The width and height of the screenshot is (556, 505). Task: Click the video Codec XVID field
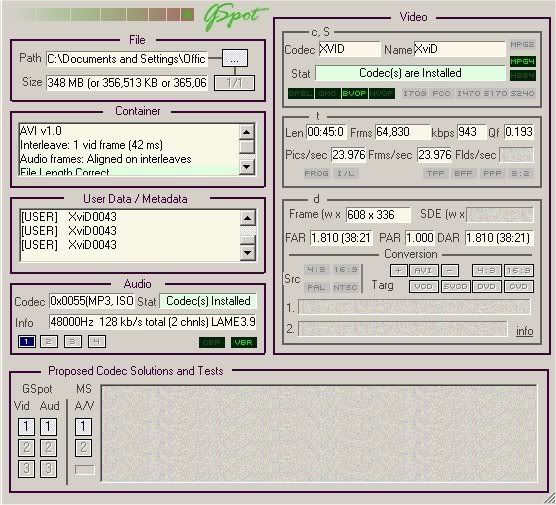click(x=349, y=49)
